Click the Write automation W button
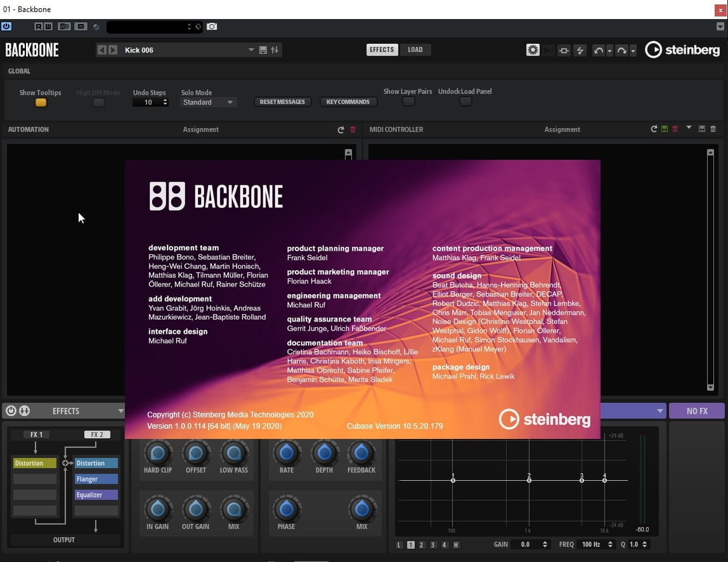 pyautogui.click(x=48, y=27)
